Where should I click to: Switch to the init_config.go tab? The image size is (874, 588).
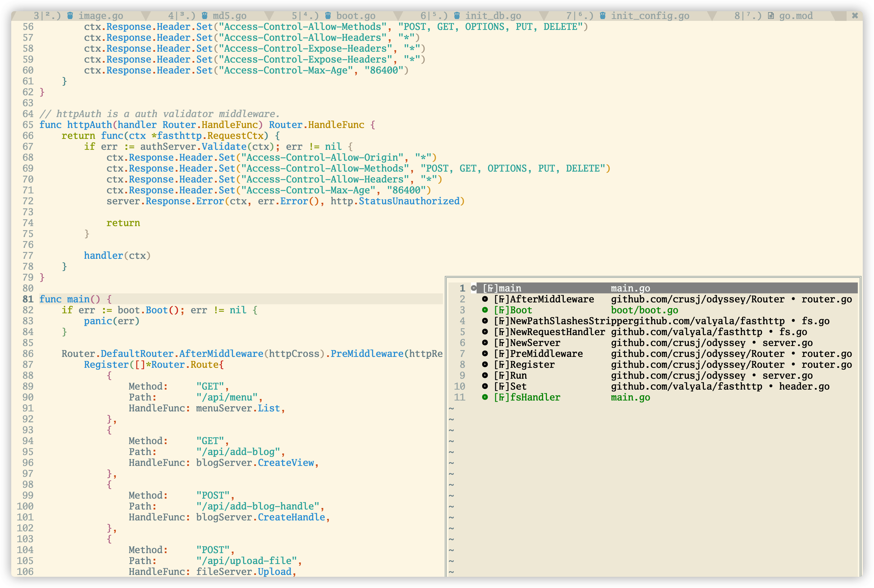tap(650, 16)
